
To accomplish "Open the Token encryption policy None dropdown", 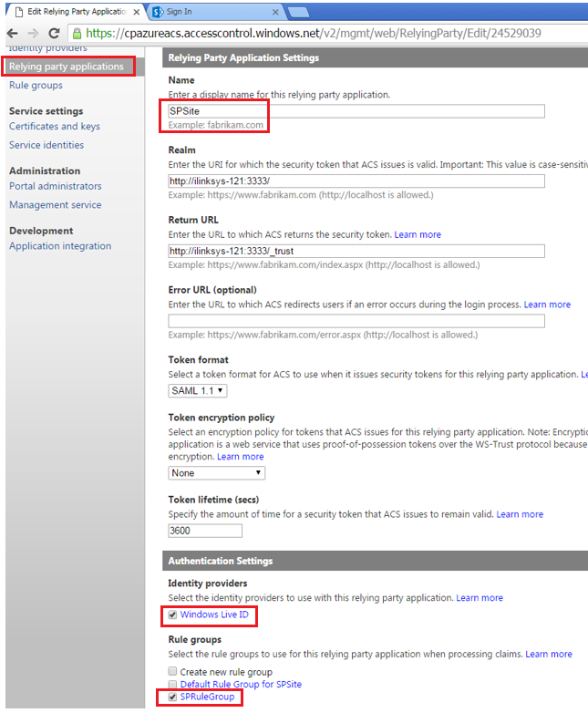I will (x=216, y=473).
